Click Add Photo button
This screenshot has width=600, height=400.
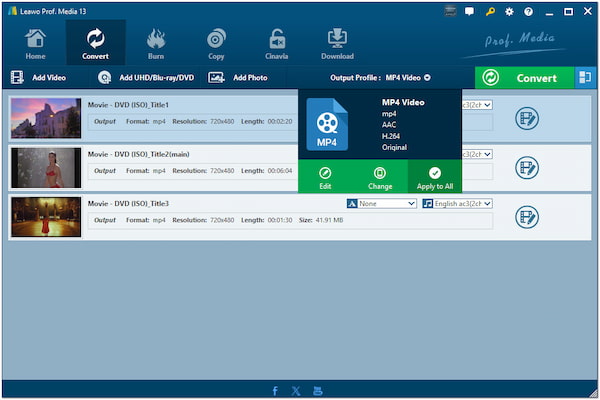(x=238, y=78)
